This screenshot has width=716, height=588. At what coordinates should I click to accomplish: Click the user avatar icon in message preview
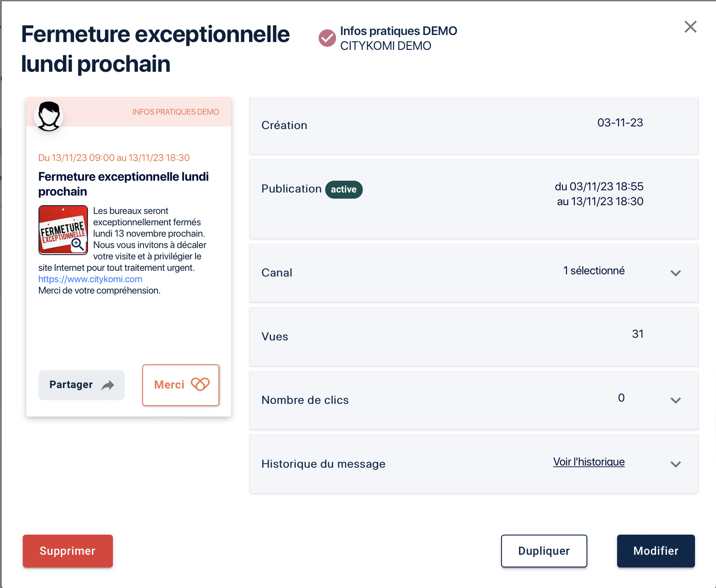(49, 116)
